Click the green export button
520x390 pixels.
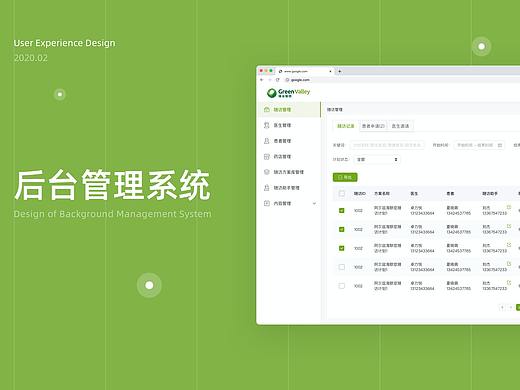point(345,177)
